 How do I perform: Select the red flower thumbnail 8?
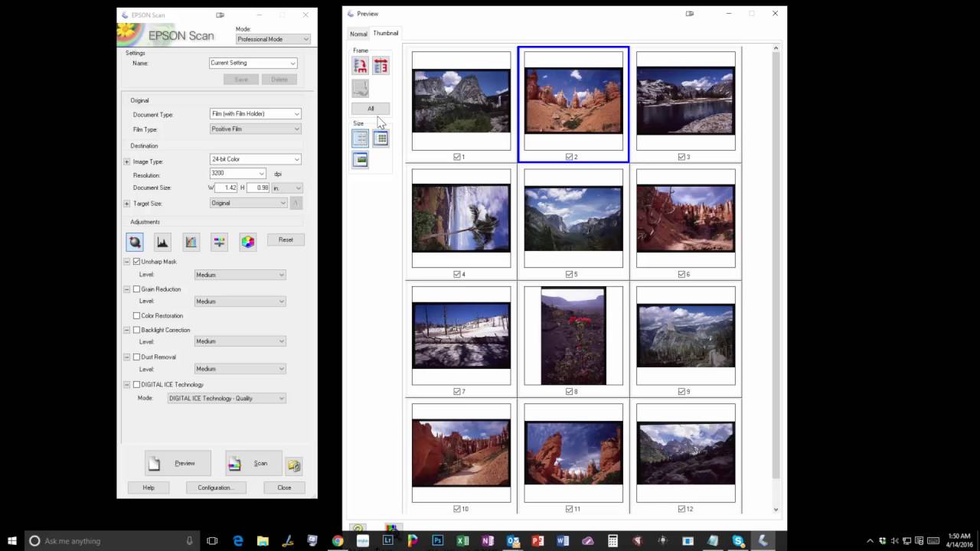(573, 335)
